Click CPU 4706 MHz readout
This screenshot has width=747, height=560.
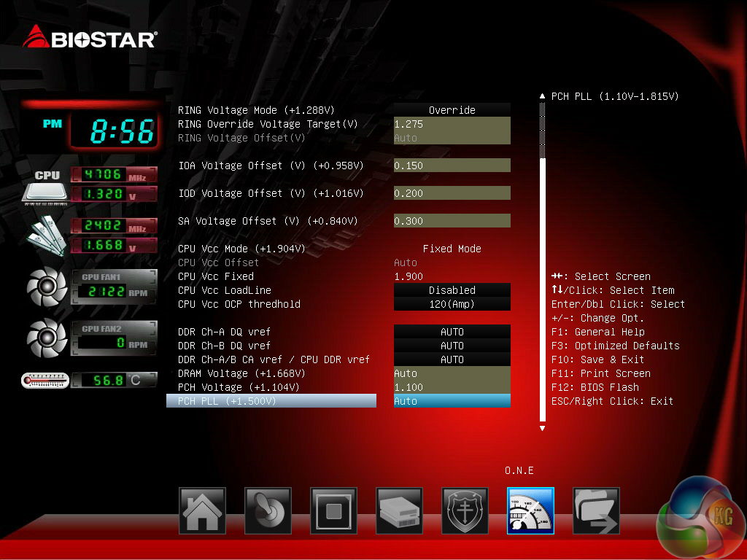(115, 174)
